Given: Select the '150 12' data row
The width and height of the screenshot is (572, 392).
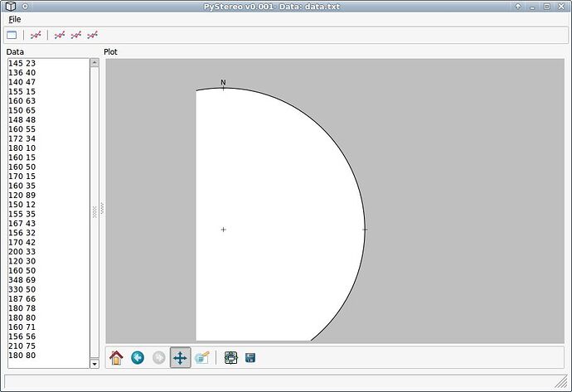Looking at the screenshot, I should (x=49, y=205).
